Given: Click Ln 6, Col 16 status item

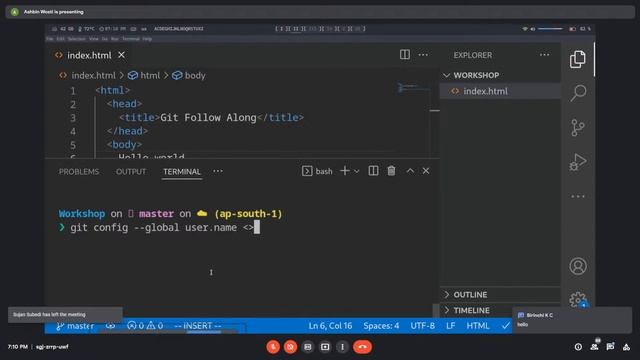Looking at the screenshot, I should tap(330, 326).
